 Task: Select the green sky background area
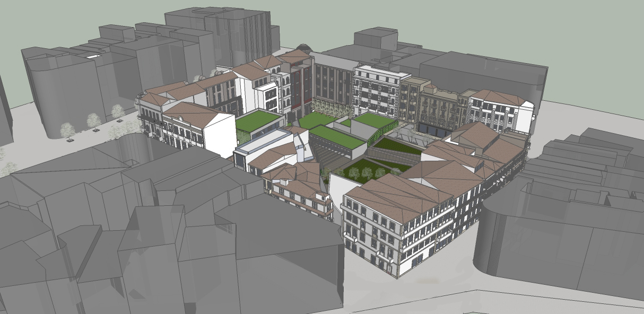point(584,42)
